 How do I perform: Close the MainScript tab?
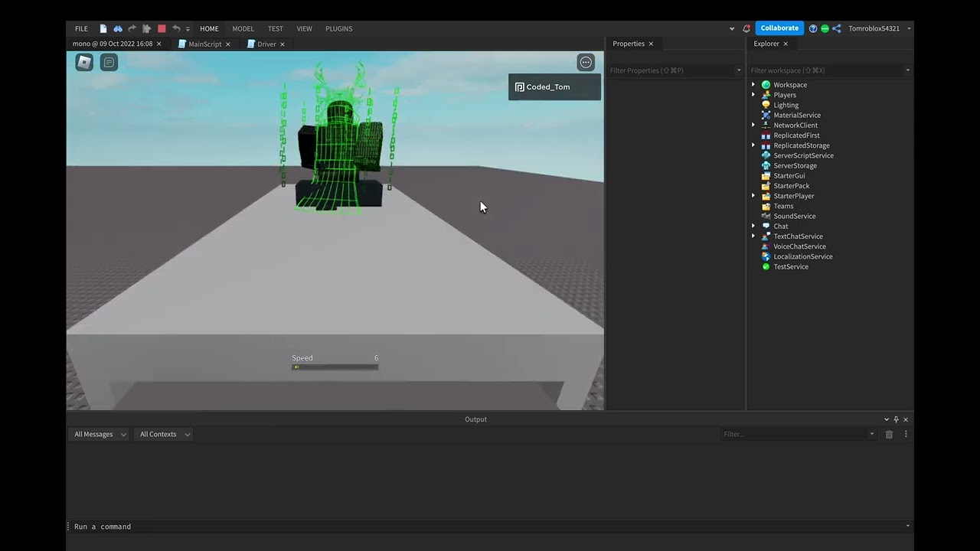[228, 44]
